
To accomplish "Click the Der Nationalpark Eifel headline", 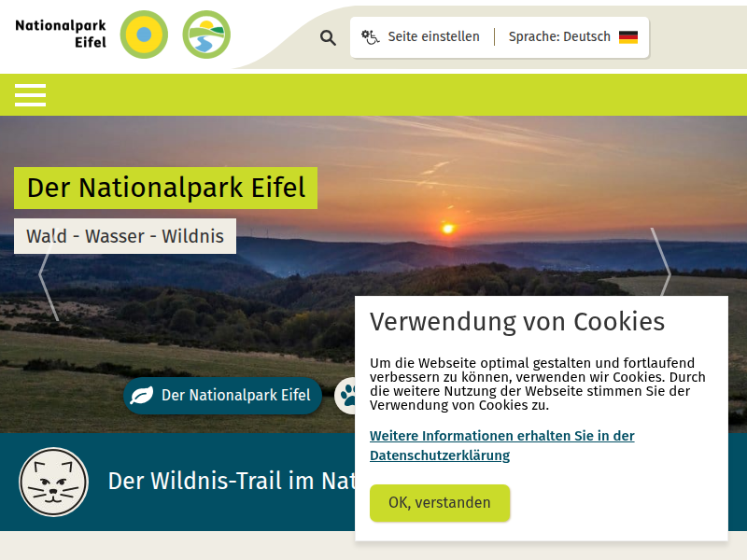I will [x=165, y=188].
